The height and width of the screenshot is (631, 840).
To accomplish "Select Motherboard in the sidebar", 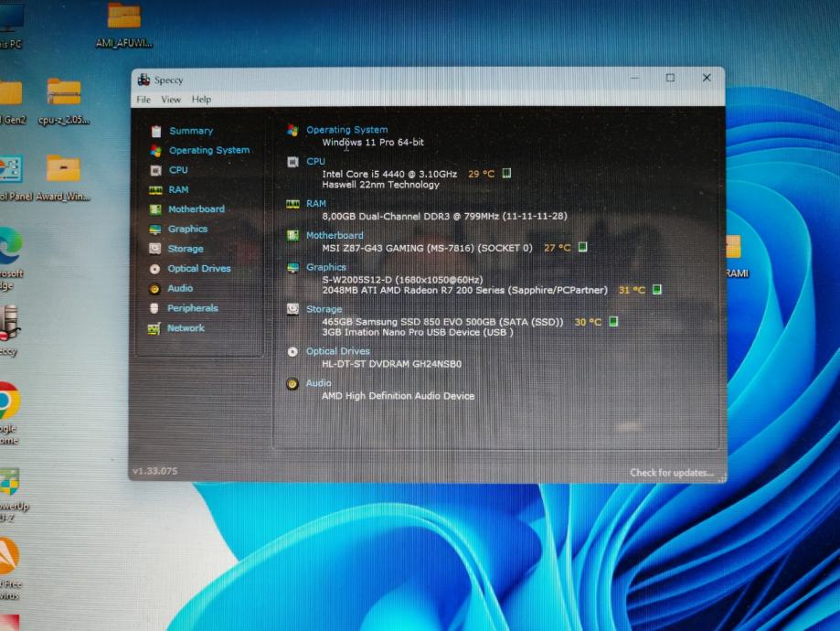I will (x=197, y=209).
